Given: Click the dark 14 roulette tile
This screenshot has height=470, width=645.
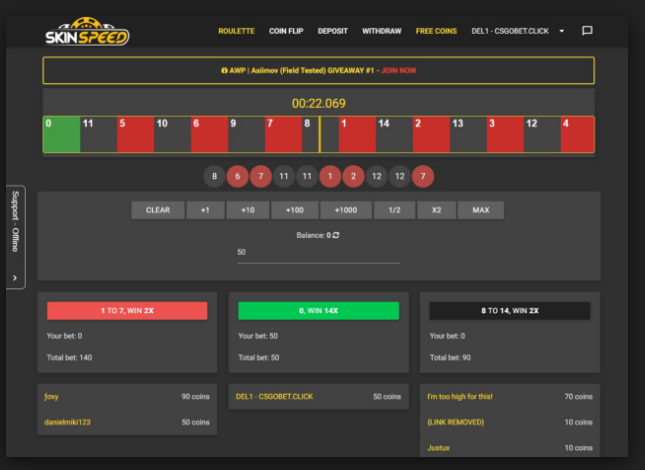Looking at the screenshot, I should click(394, 134).
